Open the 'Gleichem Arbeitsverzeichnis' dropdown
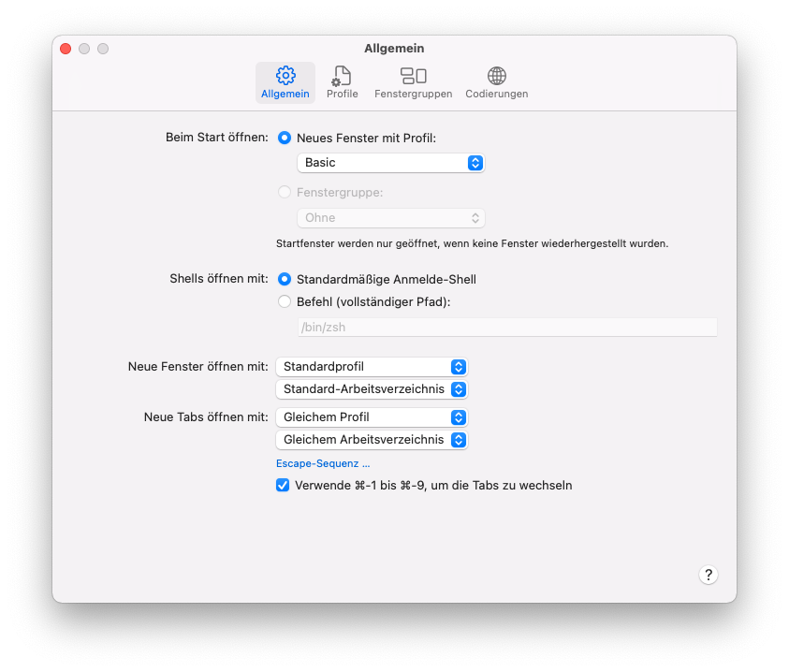Viewport: 789px width, 672px height. point(372,439)
